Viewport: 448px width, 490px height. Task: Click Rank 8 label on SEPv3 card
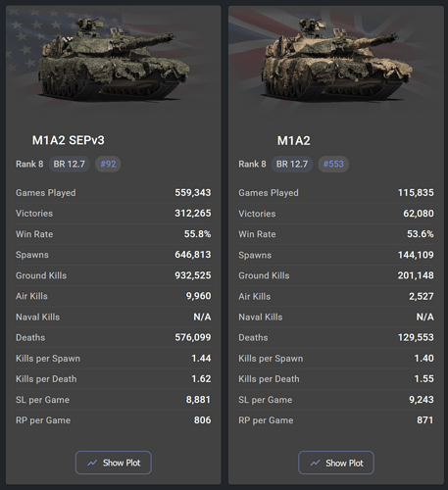click(x=29, y=164)
